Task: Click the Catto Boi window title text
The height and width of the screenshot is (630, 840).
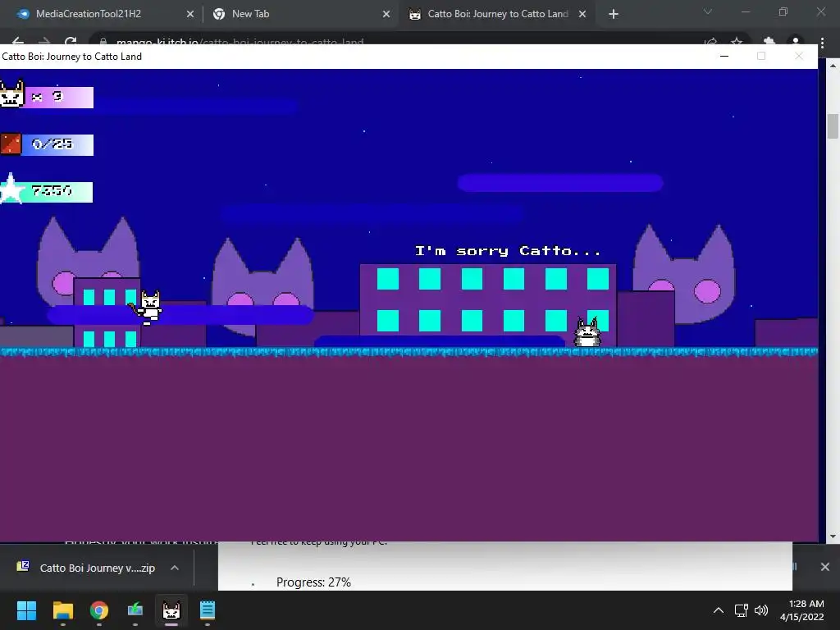Action: click(72, 57)
